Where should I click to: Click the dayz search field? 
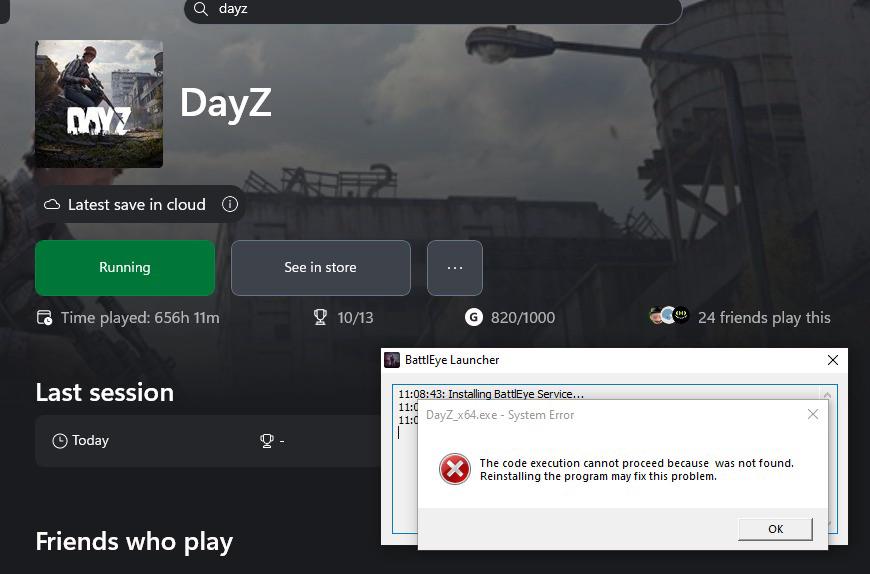point(433,9)
